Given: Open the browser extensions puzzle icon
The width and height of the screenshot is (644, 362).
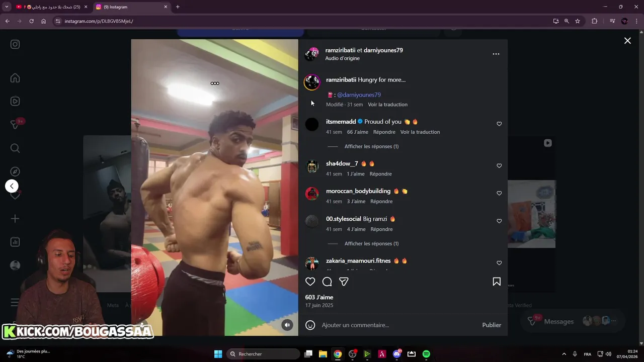Looking at the screenshot, I should [595, 21].
